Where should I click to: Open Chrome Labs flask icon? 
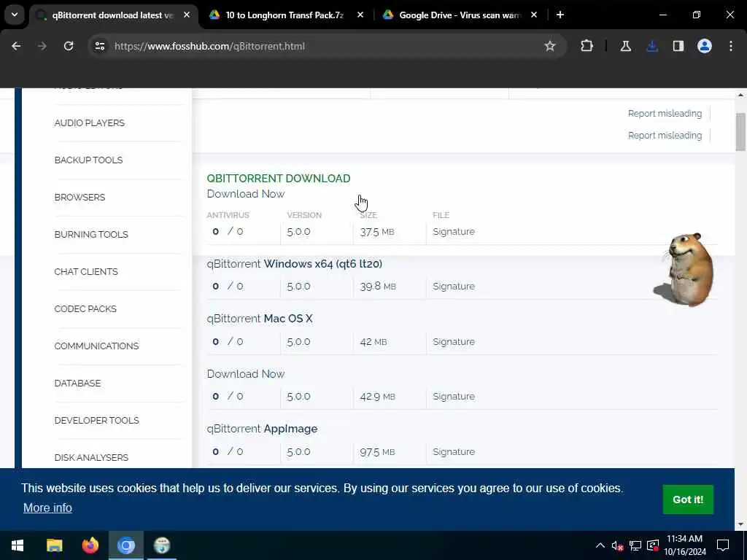click(625, 46)
